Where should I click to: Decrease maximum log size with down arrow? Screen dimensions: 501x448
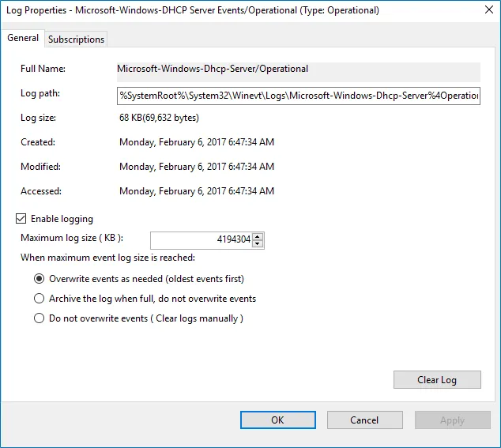pyautogui.click(x=258, y=244)
